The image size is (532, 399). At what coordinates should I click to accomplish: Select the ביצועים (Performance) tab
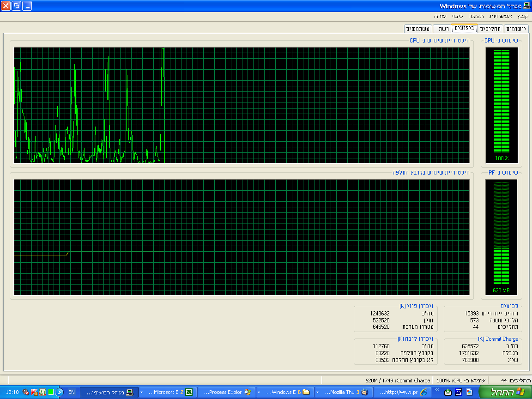click(x=464, y=28)
